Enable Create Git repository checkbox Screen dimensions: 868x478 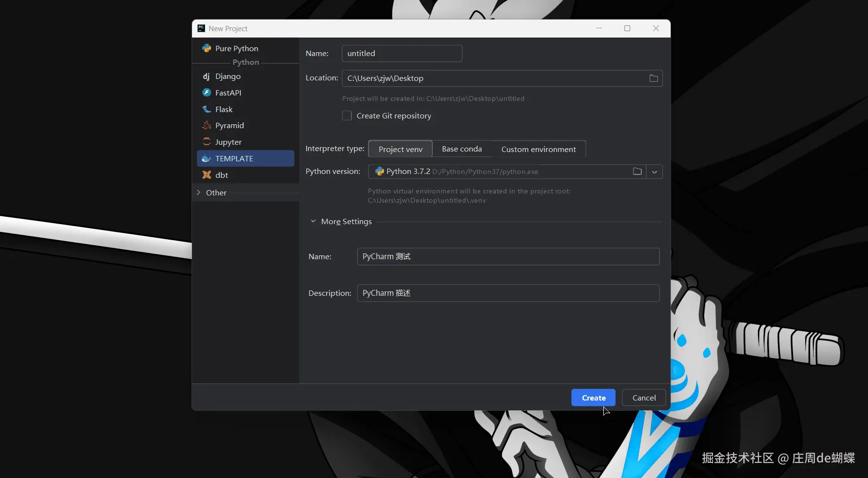tap(347, 115)
